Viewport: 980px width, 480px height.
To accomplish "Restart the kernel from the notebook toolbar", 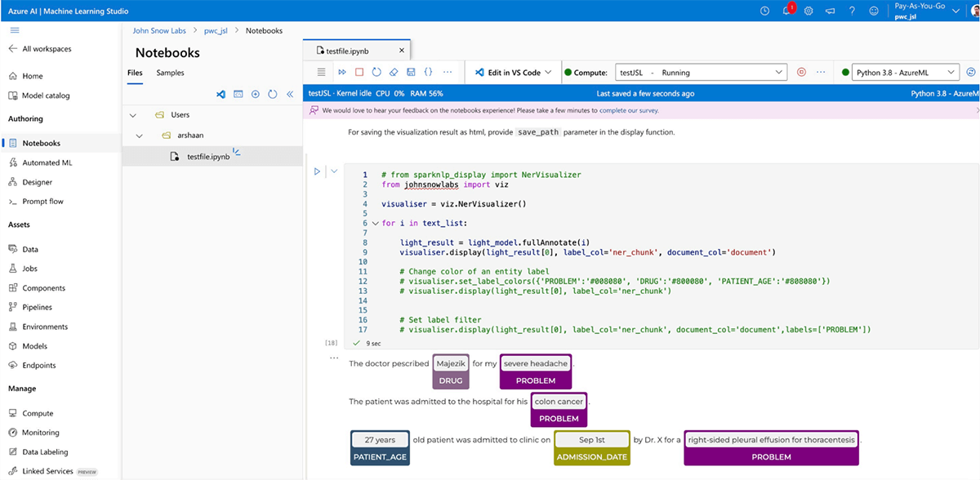I will [x=376, y=73].
